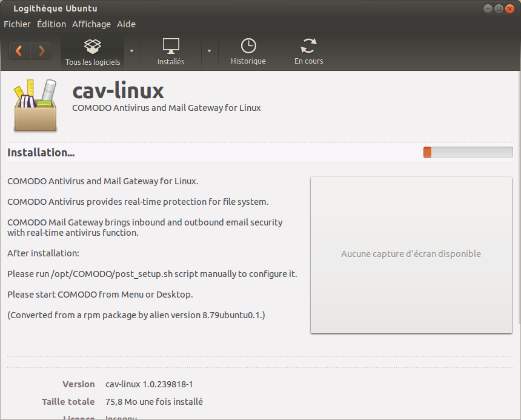
Task: Click the cav-linux package box icon
Action: pyautogui.click(x=35, y=105)
